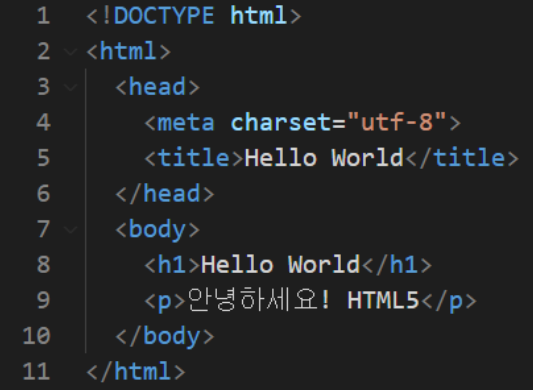Click the closing html tag on line 11
This screenshot has height=390, width=533.
tap(136, 372)
